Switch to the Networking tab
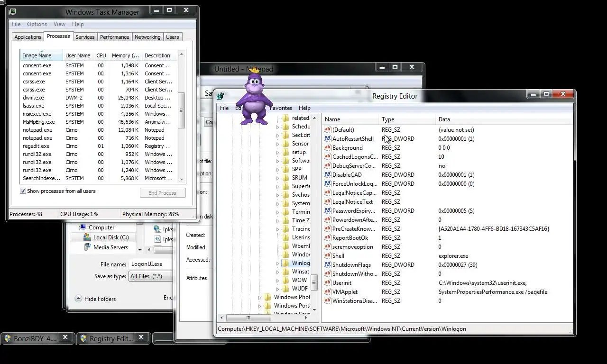 click(147, 37)
